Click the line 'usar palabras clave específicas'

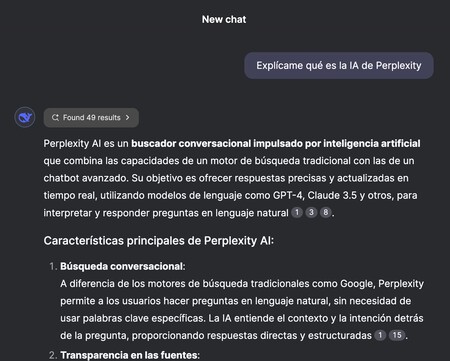click(x=242, y=318)
